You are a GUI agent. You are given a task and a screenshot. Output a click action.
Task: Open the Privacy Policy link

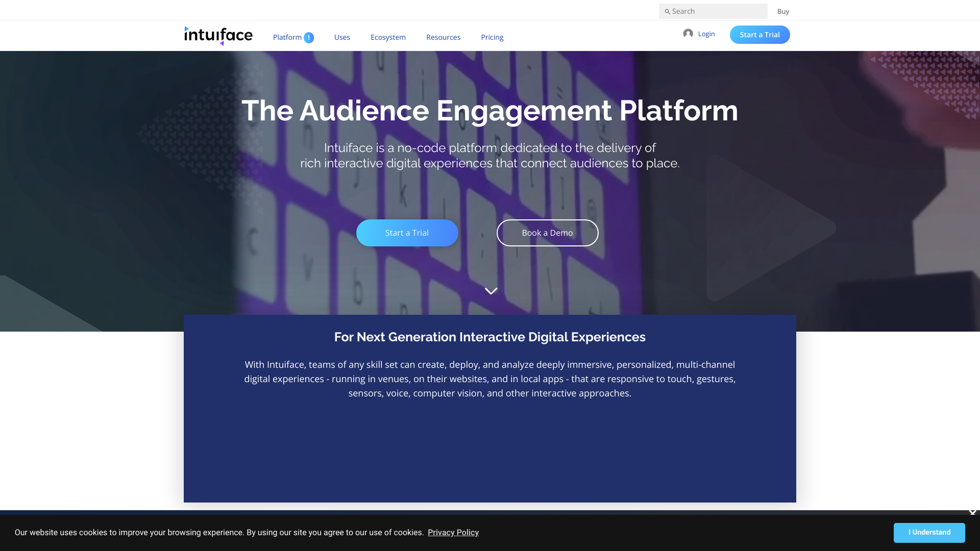pyautogui.click(x=453, y=533)
